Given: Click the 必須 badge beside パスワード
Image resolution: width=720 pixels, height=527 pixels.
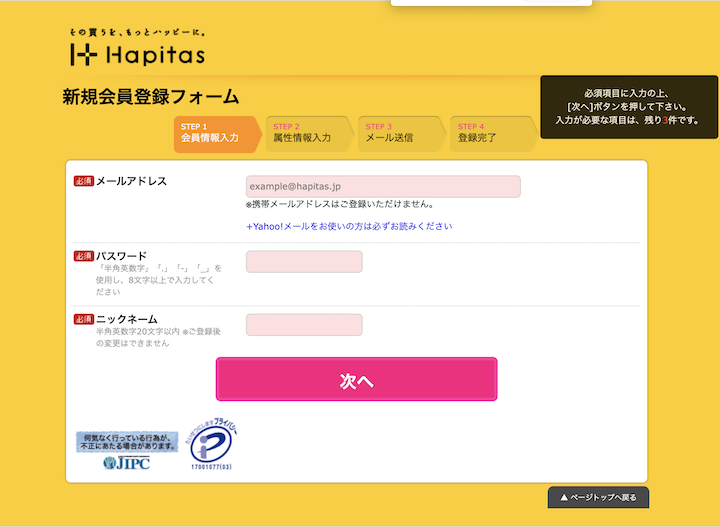Looking at the screenshot, I should click(x=84, y=256).
